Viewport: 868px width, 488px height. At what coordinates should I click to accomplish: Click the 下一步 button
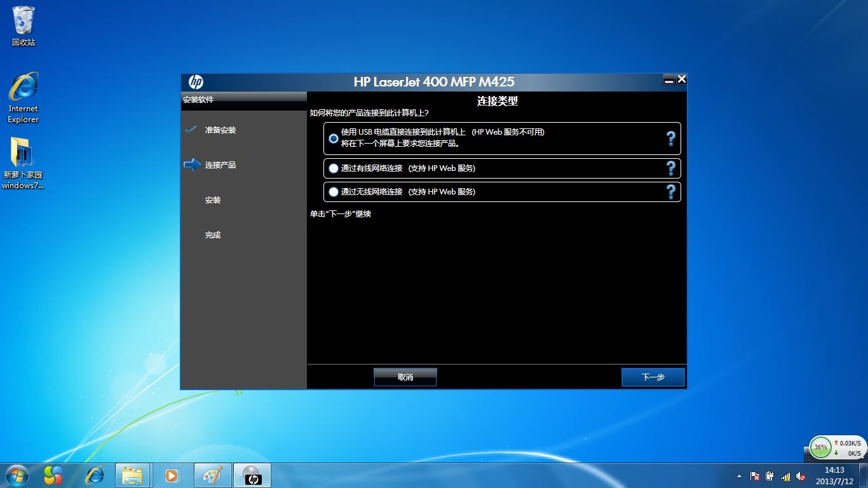point(653,377)
